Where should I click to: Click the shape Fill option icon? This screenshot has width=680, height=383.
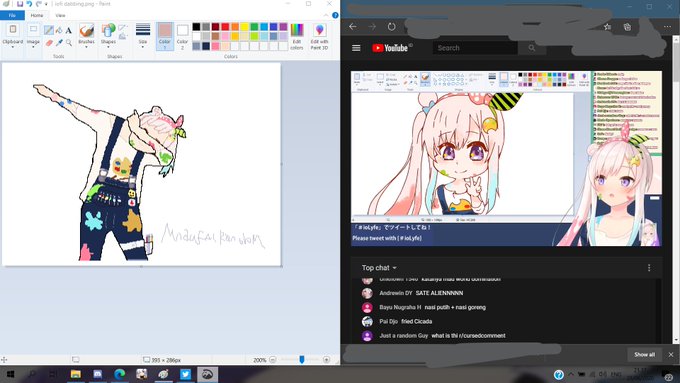(122, 36)
